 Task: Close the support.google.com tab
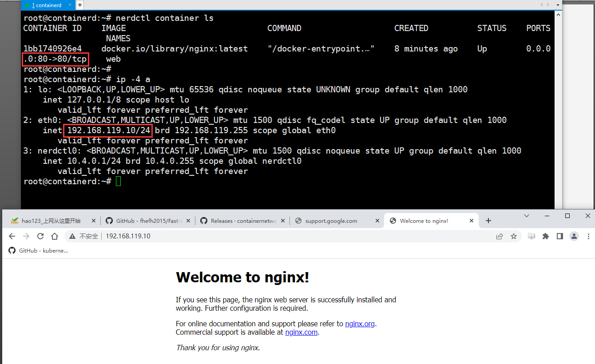[377, 221]
